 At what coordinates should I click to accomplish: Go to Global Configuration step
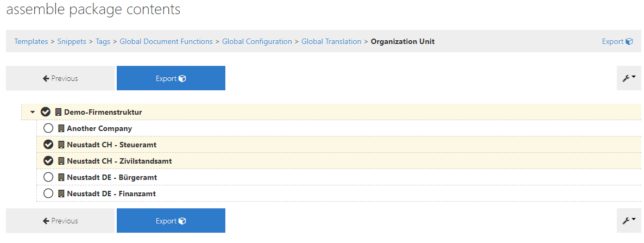pyautogui.click(x=257, y=41)
